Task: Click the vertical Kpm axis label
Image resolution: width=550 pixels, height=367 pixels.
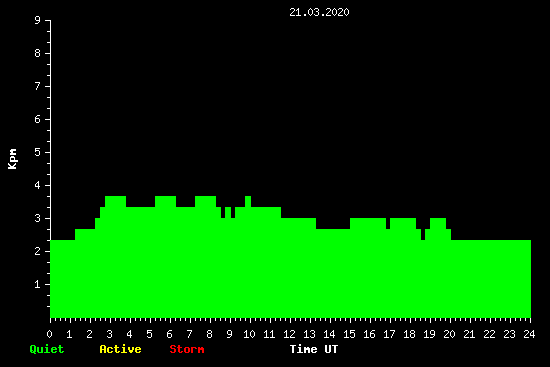Action: tap(12, 159)
